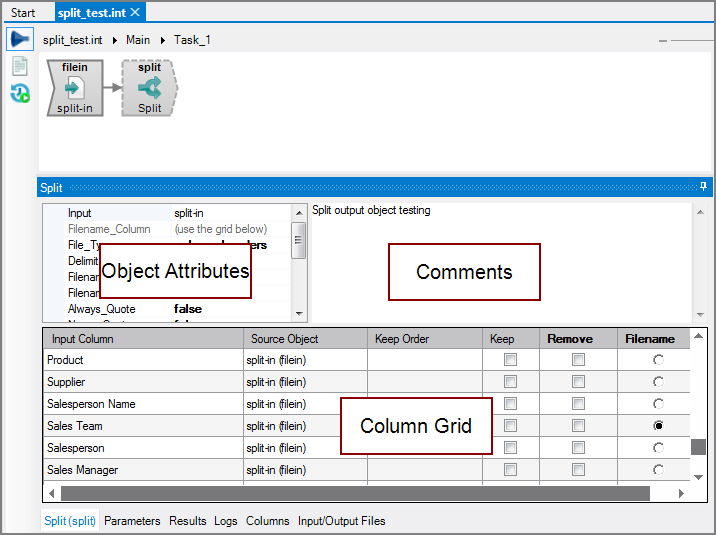Viewport: 716px width, 535px height.
Task: Check the Remove box for Supplier
Action: (578, 382)
